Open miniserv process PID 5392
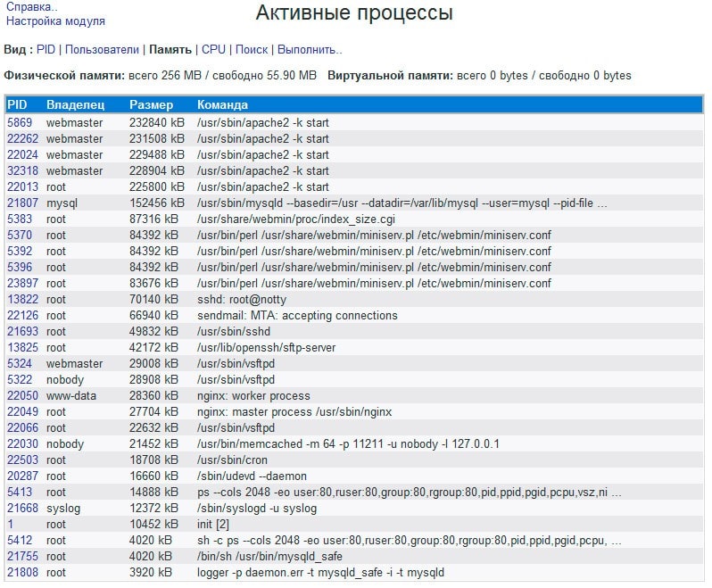 tap(20, 251)
